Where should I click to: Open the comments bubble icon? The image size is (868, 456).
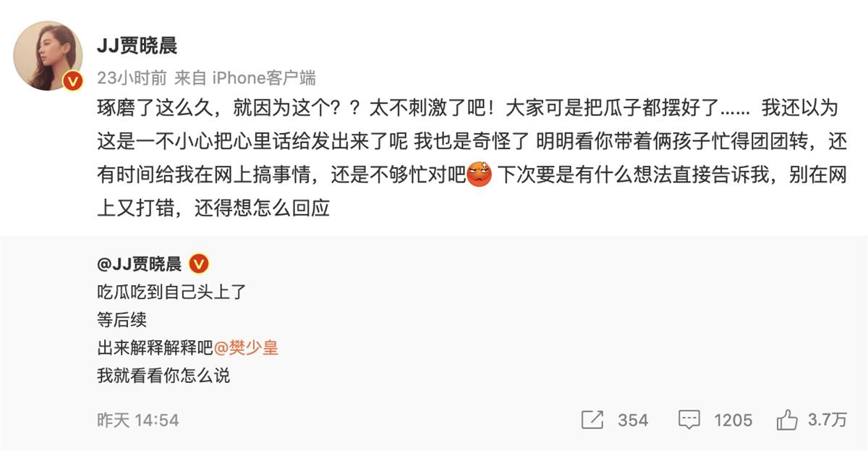(x=689, y=419)
